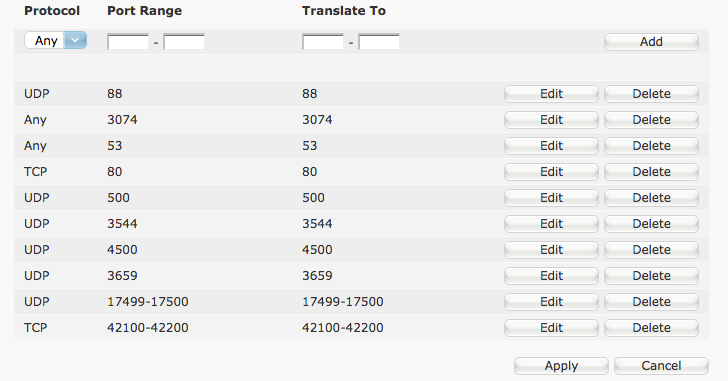Open the Protocol Any dropdown
The height and width of the screenshot is (381, 728).
pos(55,40)
